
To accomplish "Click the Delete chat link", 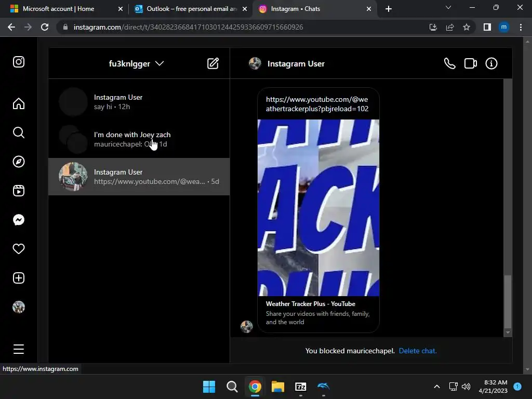I will [x=418, y=351].
